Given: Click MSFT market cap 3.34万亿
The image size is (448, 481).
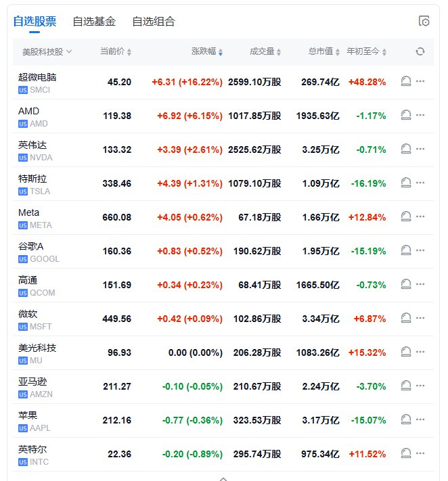Looking at the screenshot, I should tap(321, 319).
